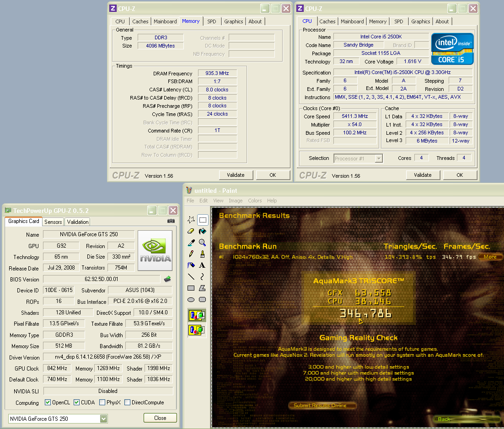Open Mainboard tab in the CPU-tab CPU-Z window

(x=352, y=21)
